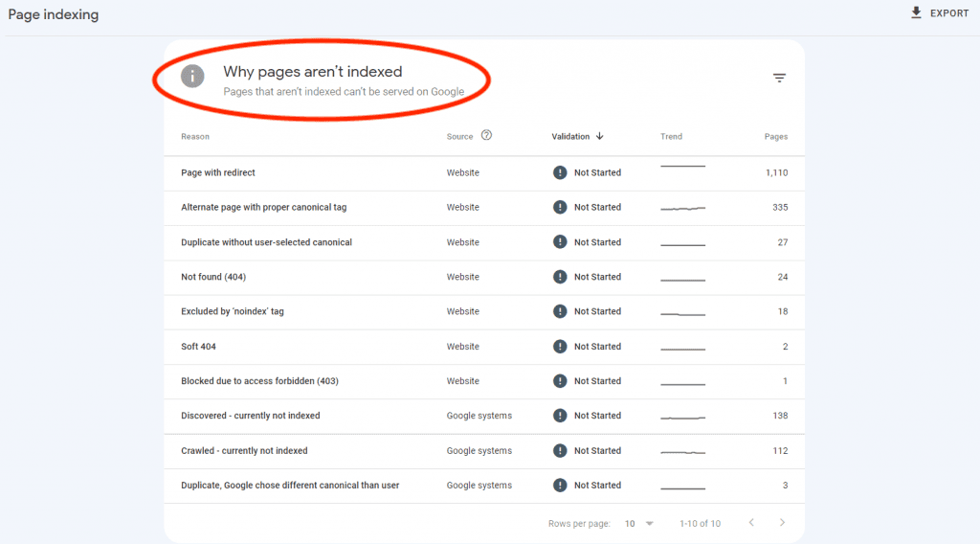Image resolution: width=980 pixels, height=544 pixels.
Task: Click the Trend column header
Action: click(x=671, y=137)
